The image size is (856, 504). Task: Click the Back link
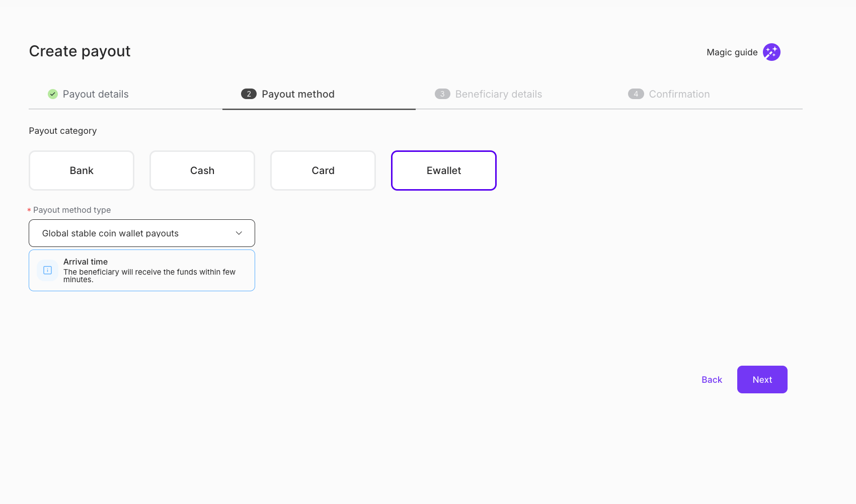(x=711, y=379)
